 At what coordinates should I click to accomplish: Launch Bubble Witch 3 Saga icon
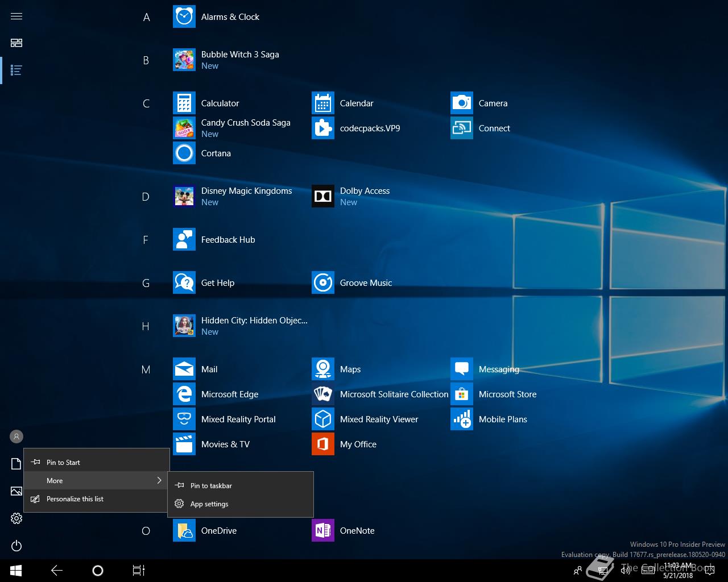tap(184, 60)
